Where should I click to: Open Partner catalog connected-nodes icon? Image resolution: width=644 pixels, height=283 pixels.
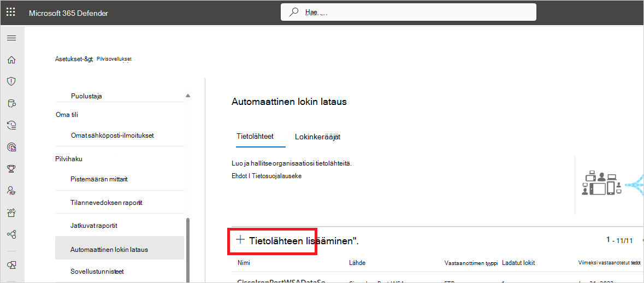(x=11, y=234)
